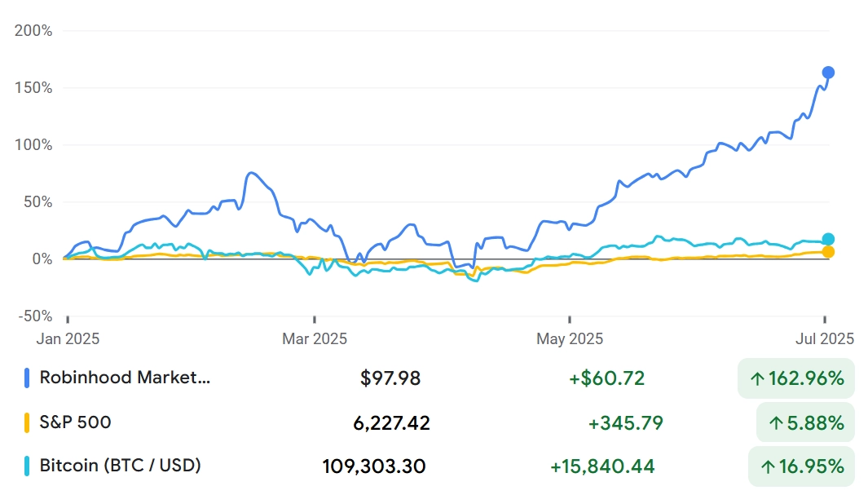Image resolution: width=868 pixels, height=495 pixels.
Task: Click the May 2025 x-axis label
Action: [570, 339]
